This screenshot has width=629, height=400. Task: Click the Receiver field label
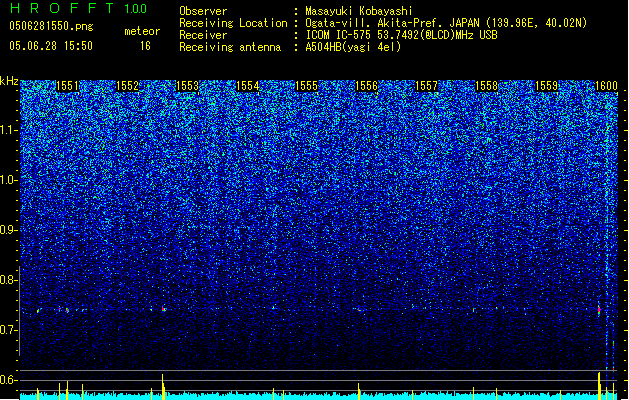click(x=203, y=35)
